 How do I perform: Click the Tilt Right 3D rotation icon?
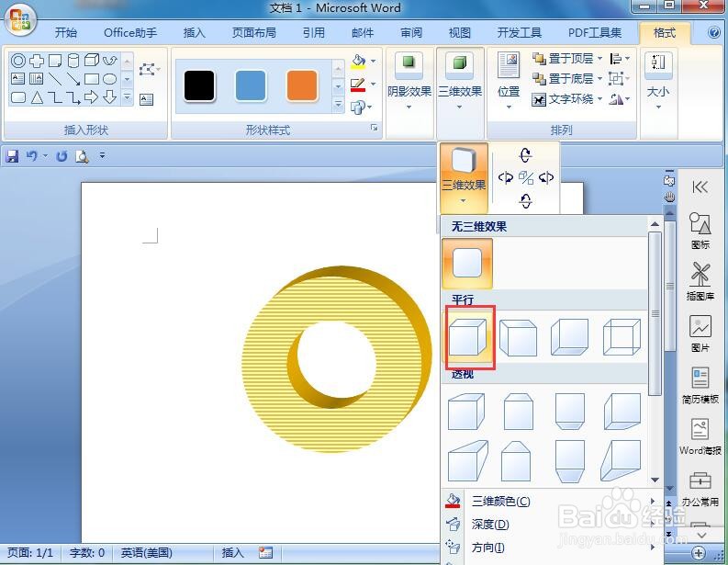click(546, 177)
